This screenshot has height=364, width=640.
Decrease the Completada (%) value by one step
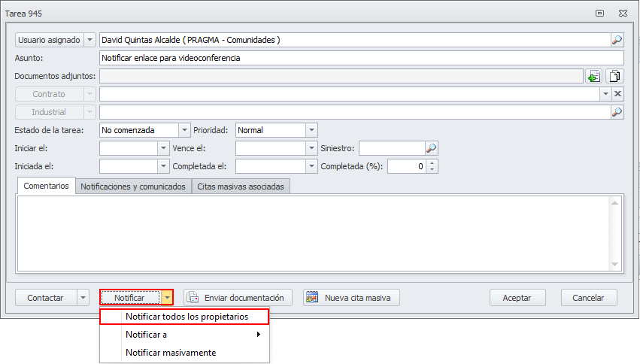tap(432, 169)
